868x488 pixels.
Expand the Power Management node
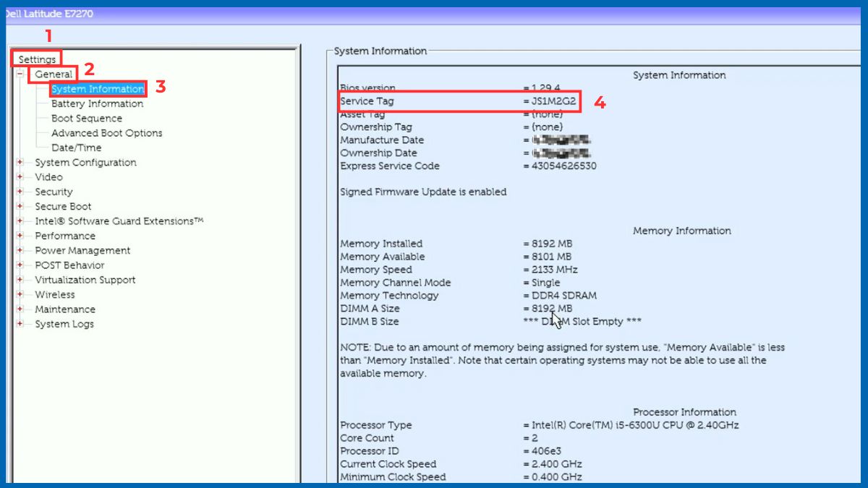(x=20, y=250)
